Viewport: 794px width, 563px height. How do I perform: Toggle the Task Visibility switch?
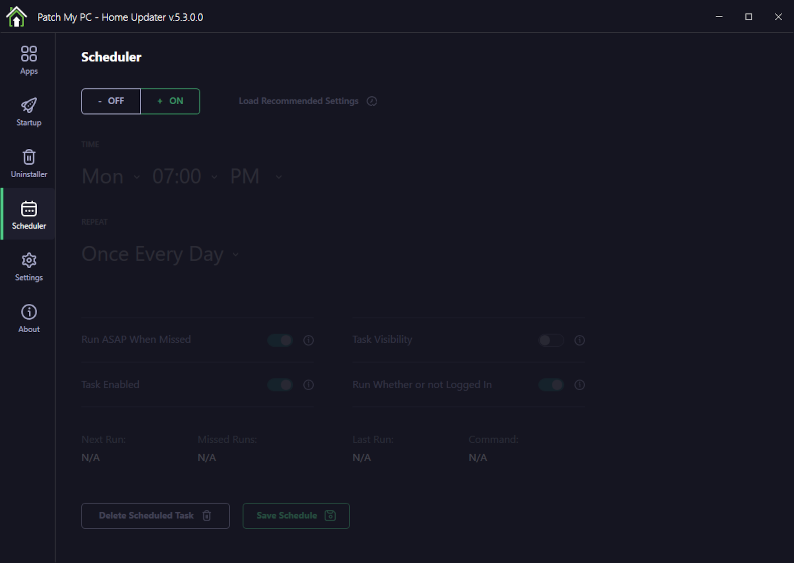tap(551, 340)
